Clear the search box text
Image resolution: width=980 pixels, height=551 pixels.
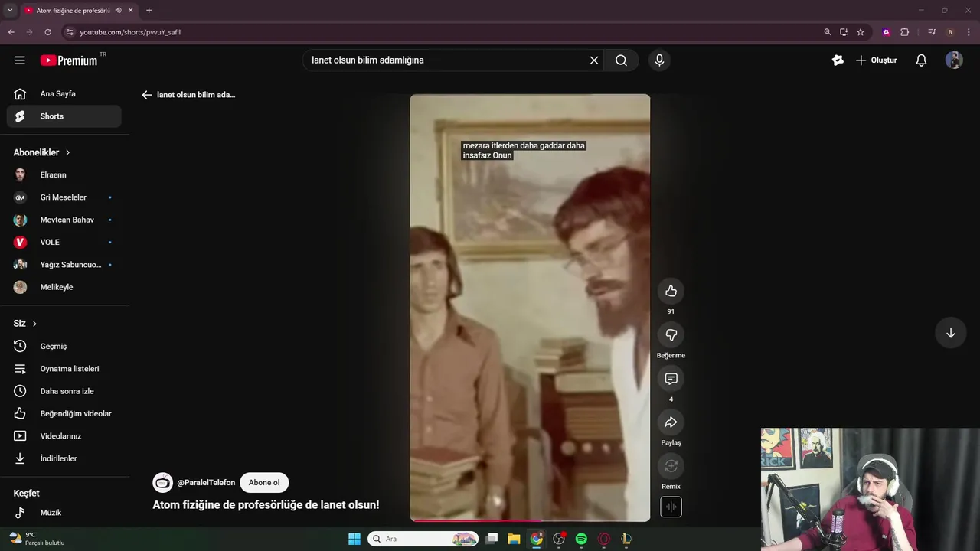pos(593,60)
